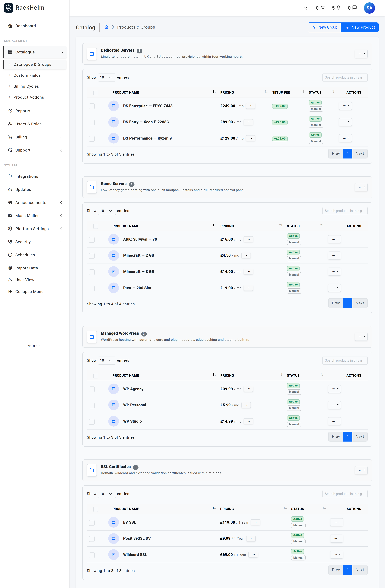Click the home breadcrumb icon
385x588 pixels.
[106, 27]
